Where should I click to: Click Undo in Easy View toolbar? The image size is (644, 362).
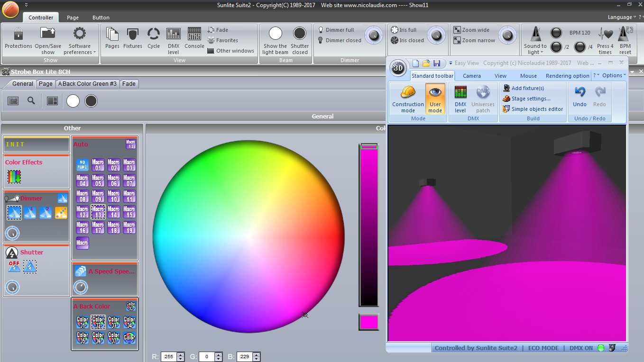pos(580,97)
